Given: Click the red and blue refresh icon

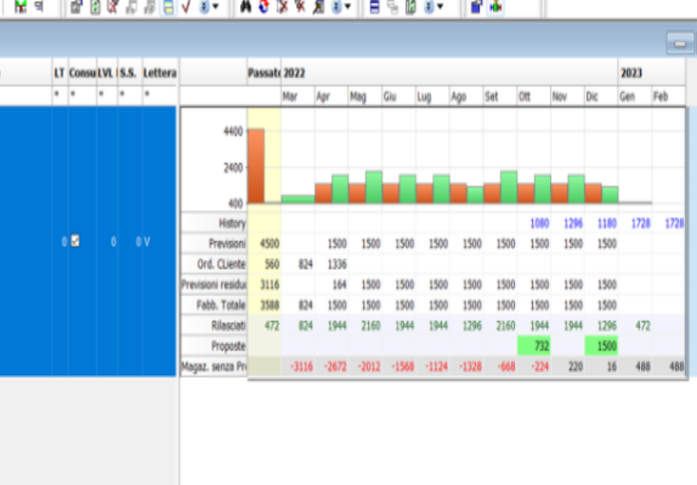Looking at the screenshot, I should coord(264,6).
